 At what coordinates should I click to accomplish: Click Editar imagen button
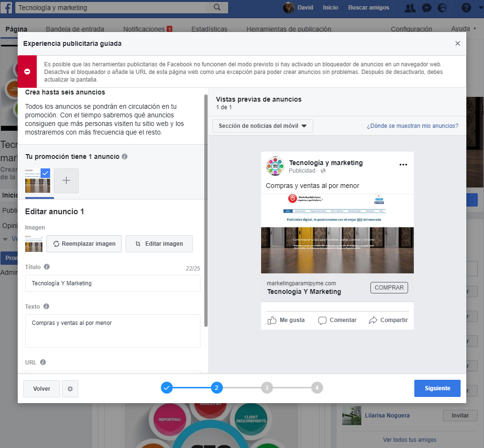point(159,244)
